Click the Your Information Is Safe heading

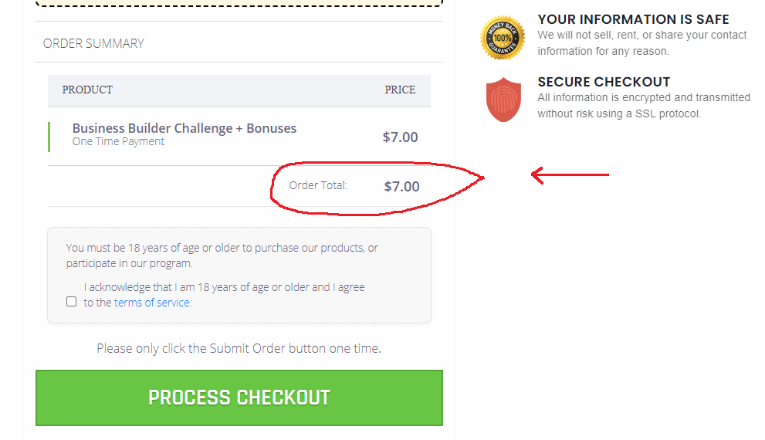point(633,20)
